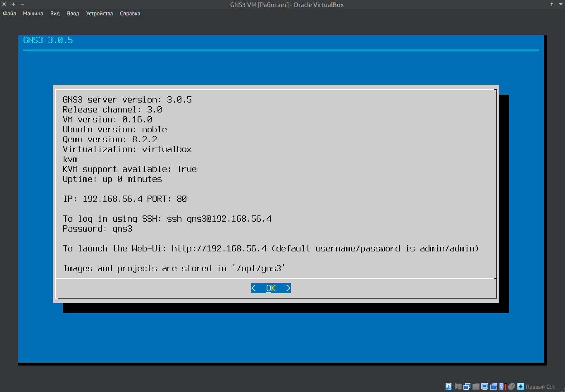Click the "GNS3 3.0.5" header text
Screen dimensions: 565x392
click(48, 40)
